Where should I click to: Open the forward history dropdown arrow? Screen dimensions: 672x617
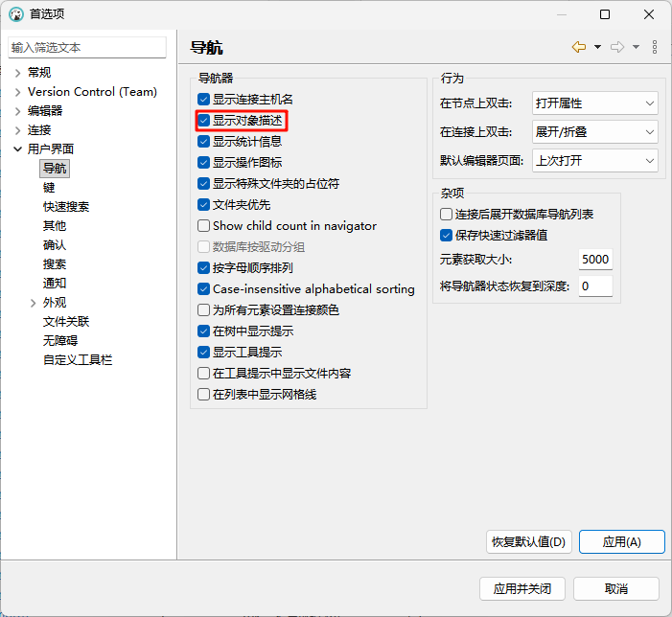[x=636, y=47]
